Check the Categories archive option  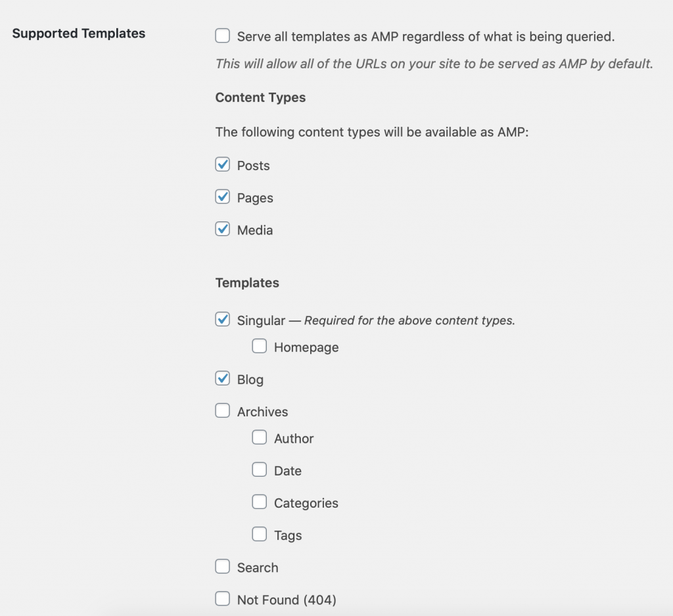[x=260, y=502]
